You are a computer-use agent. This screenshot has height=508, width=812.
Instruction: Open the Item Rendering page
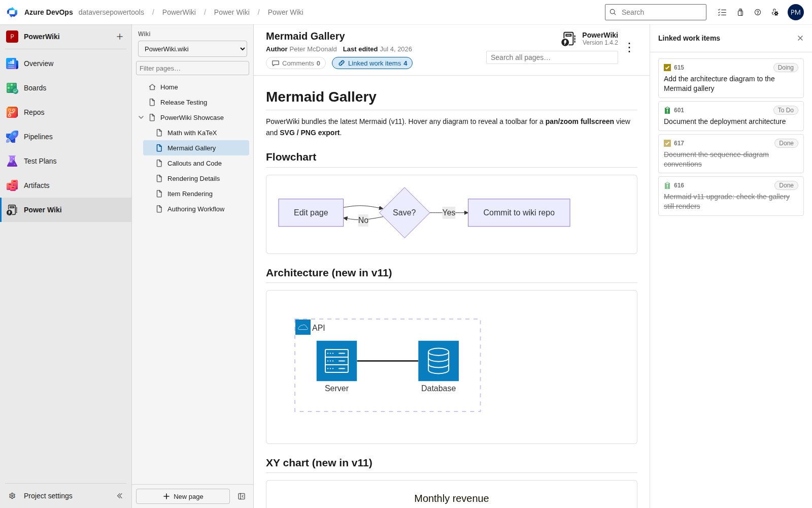(x=196, y=194)
